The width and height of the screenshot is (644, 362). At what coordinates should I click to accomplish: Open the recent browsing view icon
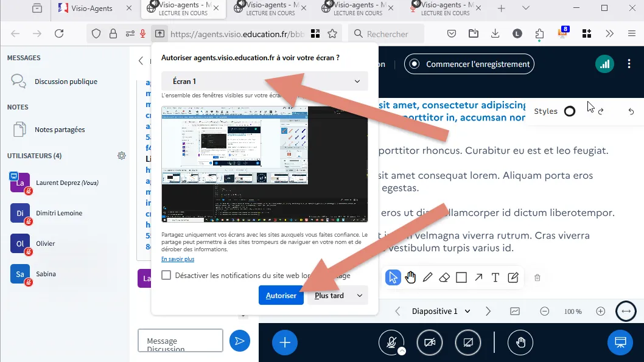click(37, 8)
